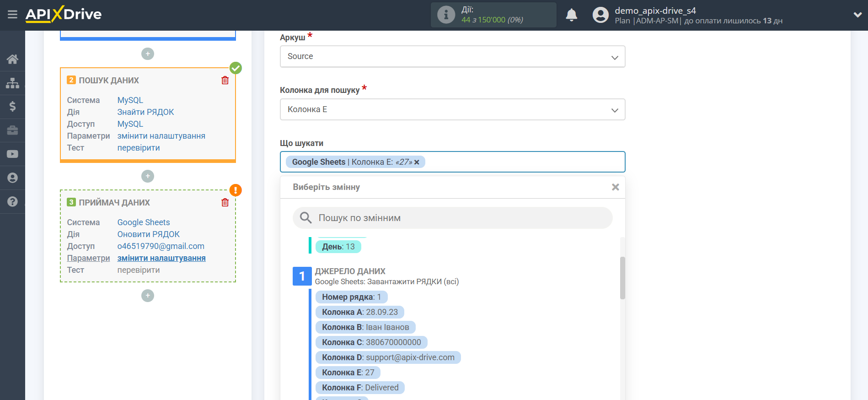Click Пошук даних block title

point(109,80)
